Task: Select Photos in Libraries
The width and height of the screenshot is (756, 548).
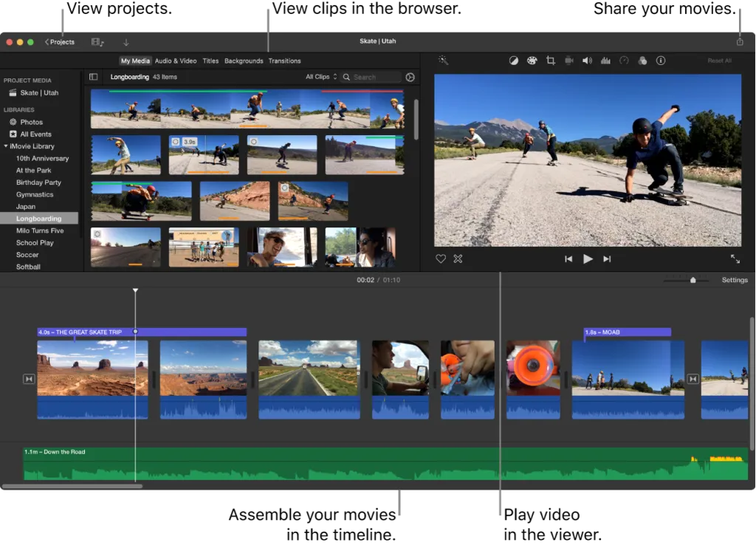Action: 31,122
